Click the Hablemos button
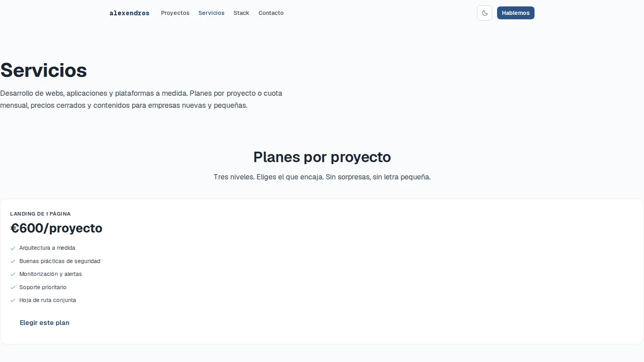644x362 pixels. pyautogui.click(x=516, y=13)
